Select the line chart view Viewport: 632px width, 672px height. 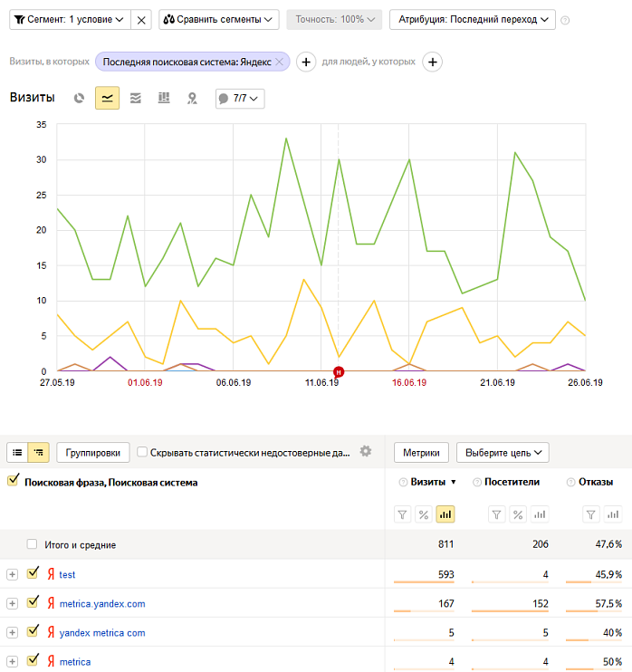pos(107,98)
